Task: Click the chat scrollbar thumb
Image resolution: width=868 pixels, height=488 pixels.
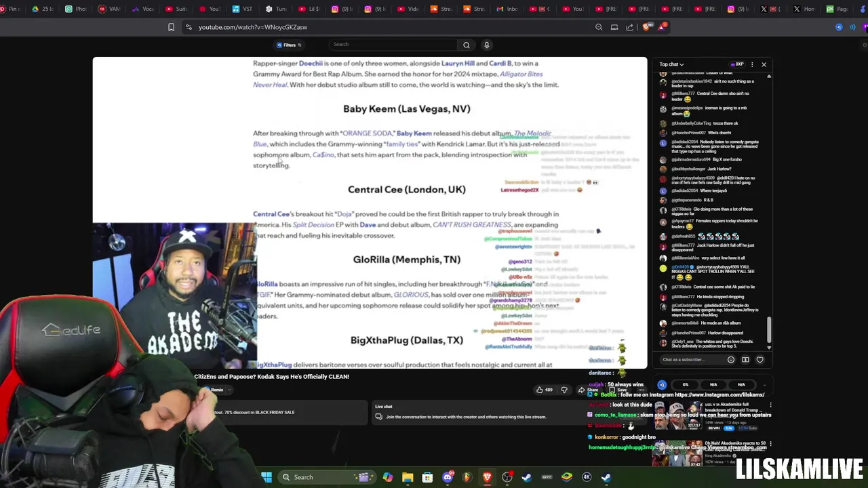Action: pyautogui.click(x=769, y=329)
